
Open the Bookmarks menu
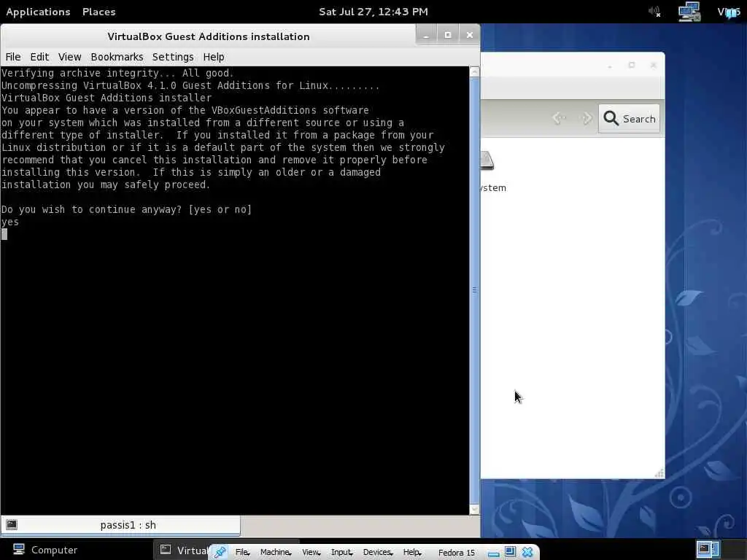pos(117,57)
